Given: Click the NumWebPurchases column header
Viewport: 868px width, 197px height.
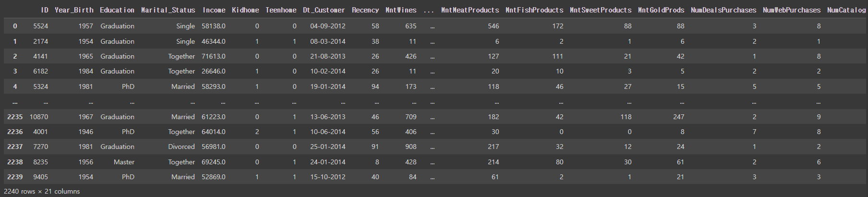Looking at the screenshot, I should tap(792, 10).
